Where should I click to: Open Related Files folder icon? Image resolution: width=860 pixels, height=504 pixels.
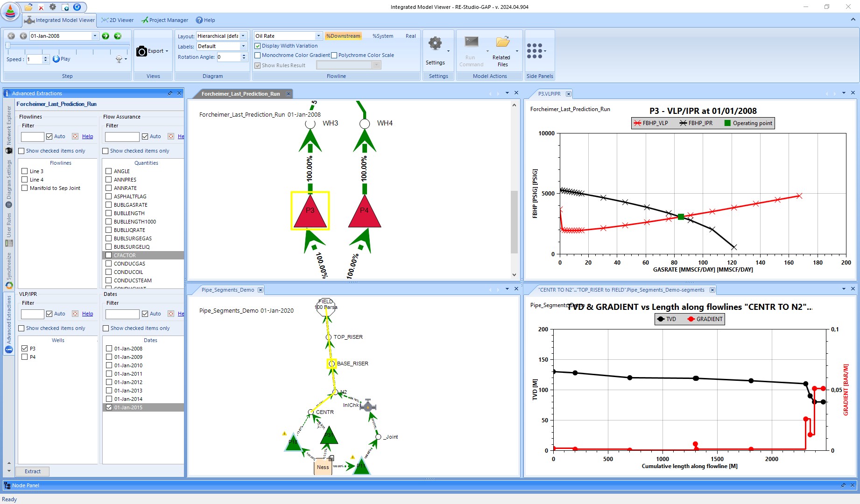502,42
